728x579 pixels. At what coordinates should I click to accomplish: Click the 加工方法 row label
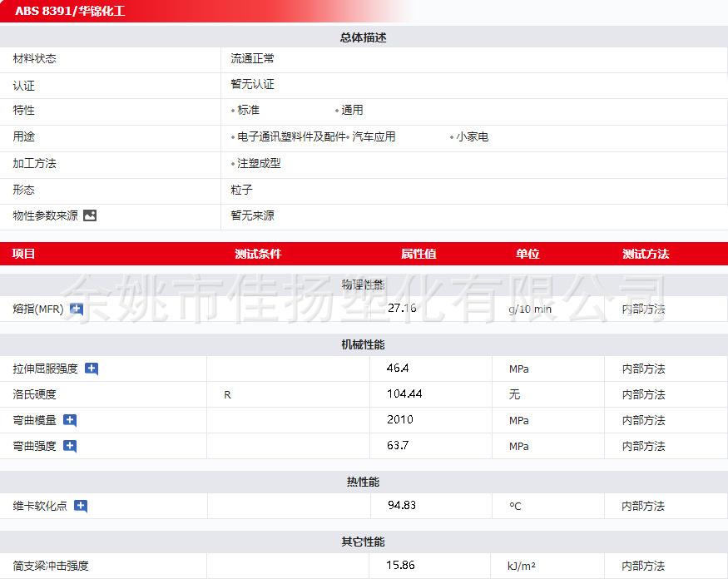pyautogui.click(x=35, y=163)
